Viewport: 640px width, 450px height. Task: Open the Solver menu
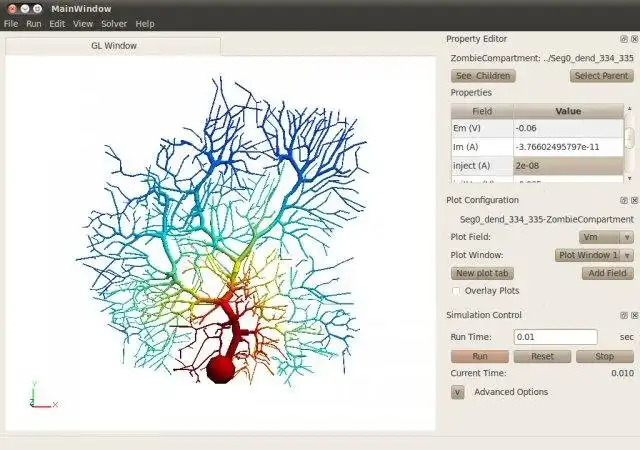tap(114, 24)
